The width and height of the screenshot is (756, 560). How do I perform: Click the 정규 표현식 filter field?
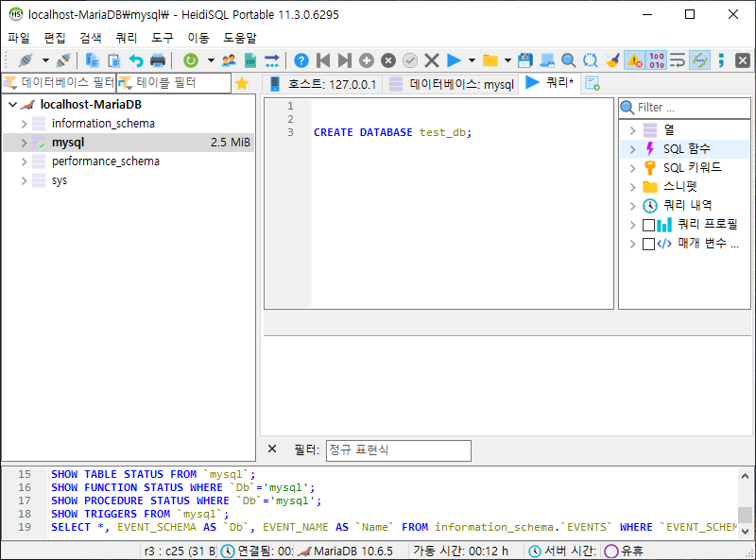[x=398, y=450]
